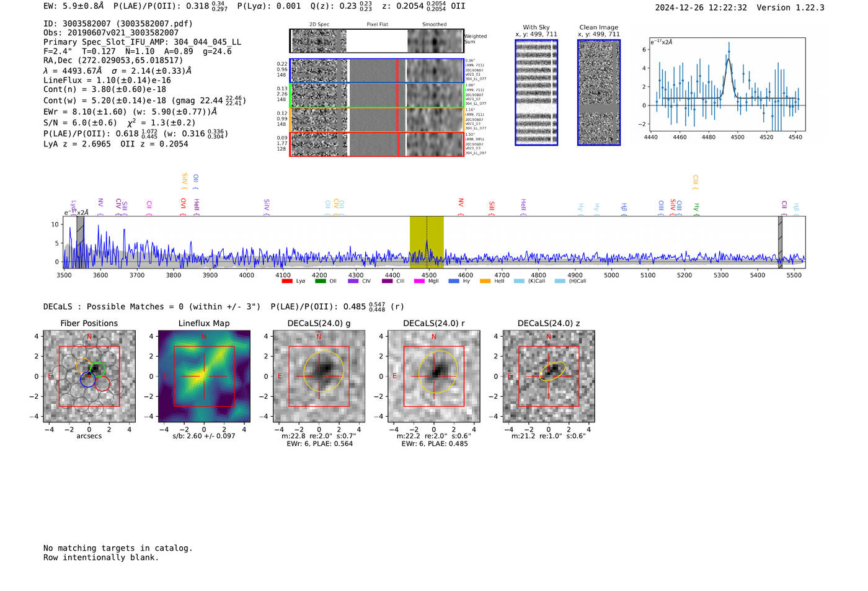This screenshot has width=868, height=591.
Task: Click the orange HeII legend swatch
Action: [x=485, y=281]
